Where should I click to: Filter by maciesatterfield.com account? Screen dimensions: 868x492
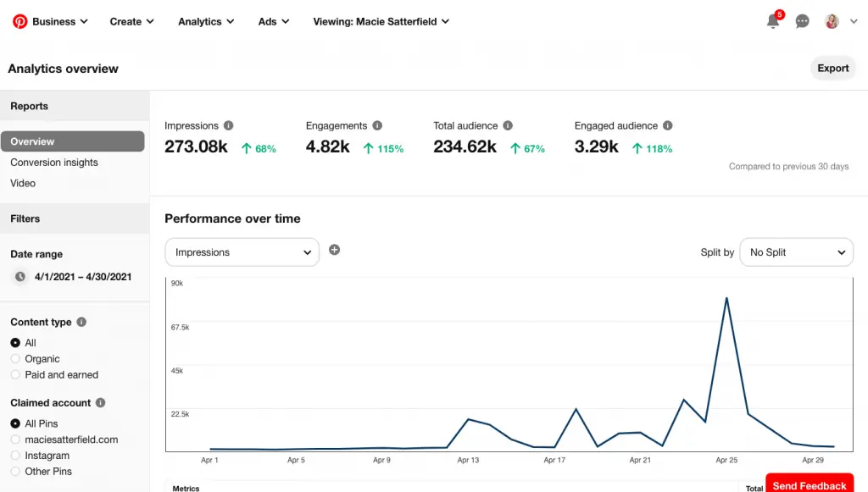point(15,439)
